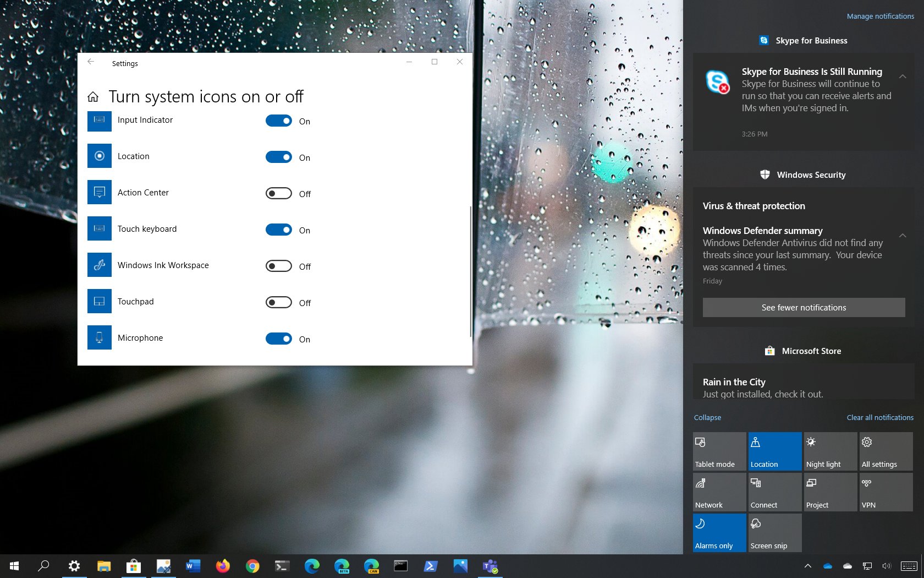
Task: Turn off the Location system icon
Action: click(279, 157)
